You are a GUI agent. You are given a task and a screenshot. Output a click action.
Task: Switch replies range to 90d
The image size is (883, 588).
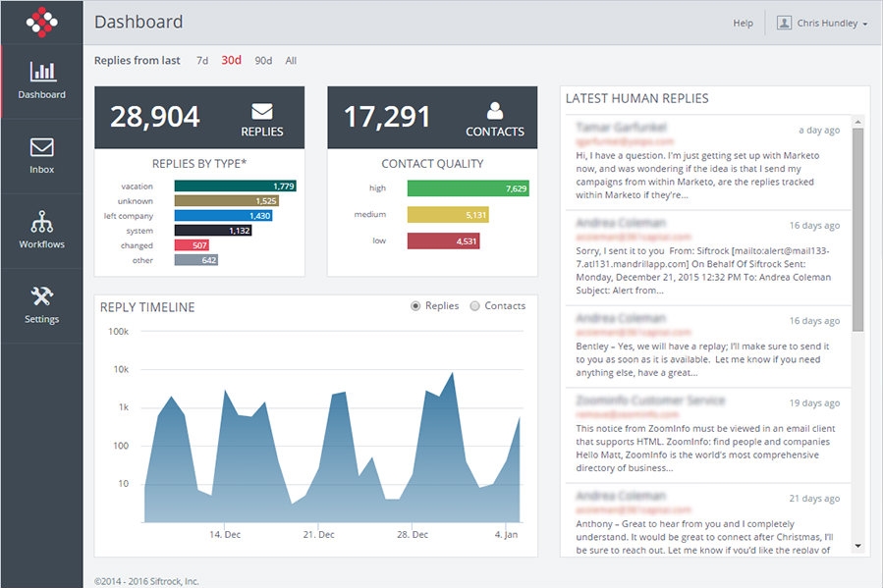point(263,61)
